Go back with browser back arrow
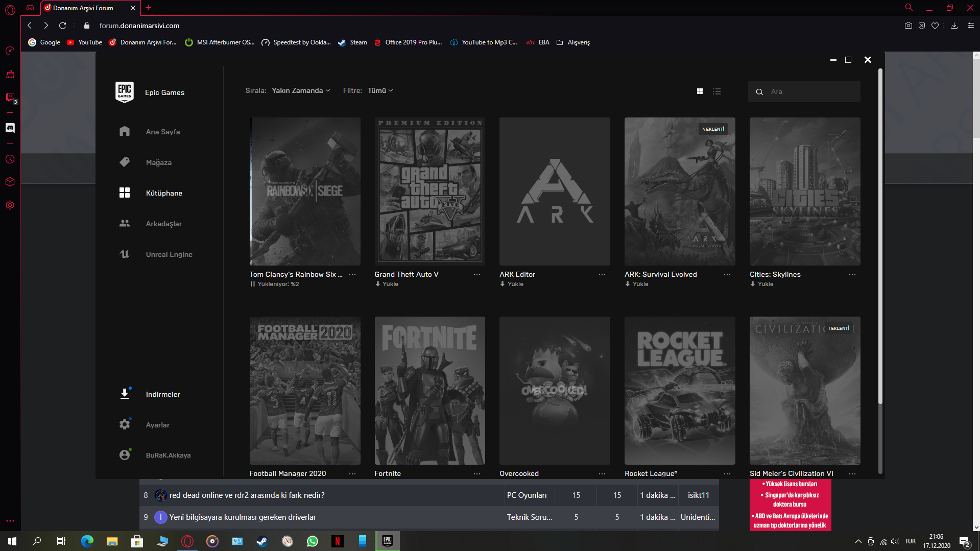 point(30,26)
